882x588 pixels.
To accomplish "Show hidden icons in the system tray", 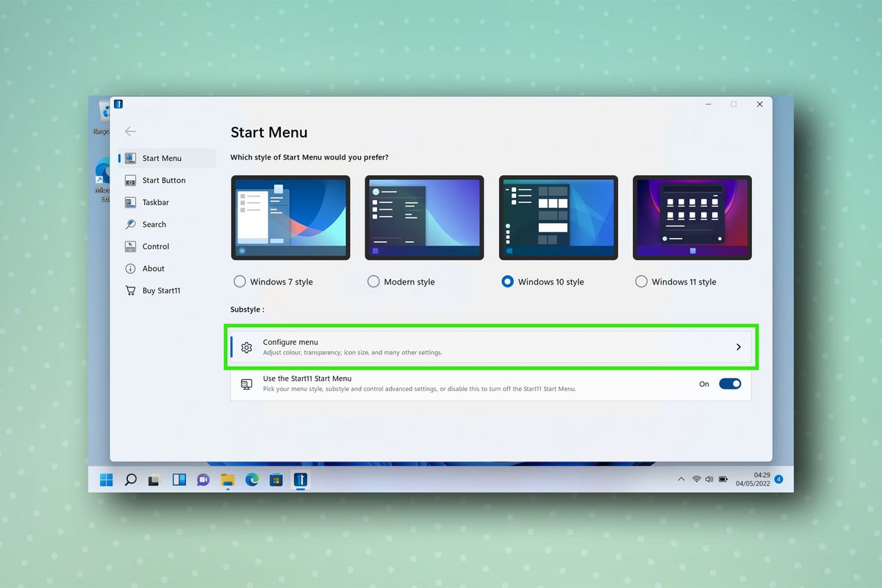I will [x=680, y=479].
